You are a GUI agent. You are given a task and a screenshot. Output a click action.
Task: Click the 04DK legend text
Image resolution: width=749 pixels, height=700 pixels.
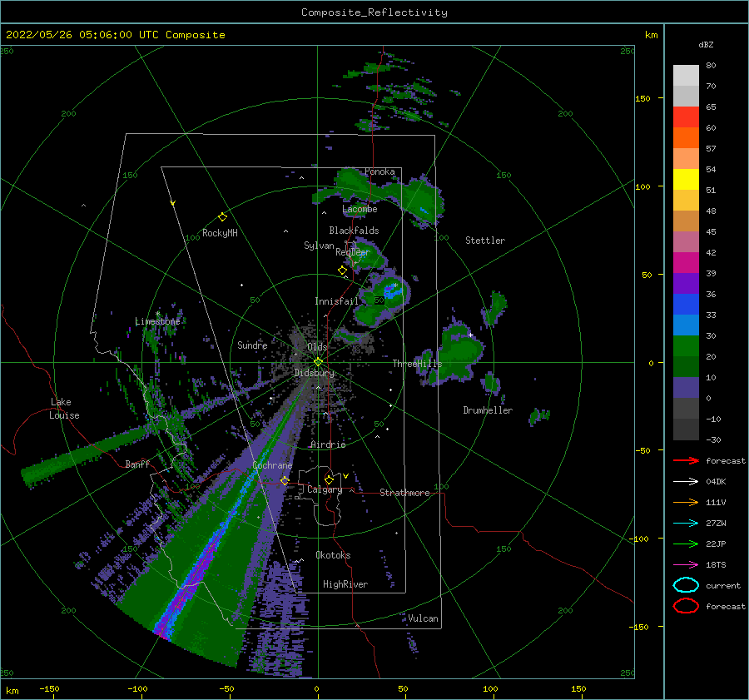pyautogui.click(x=716, y=482)
